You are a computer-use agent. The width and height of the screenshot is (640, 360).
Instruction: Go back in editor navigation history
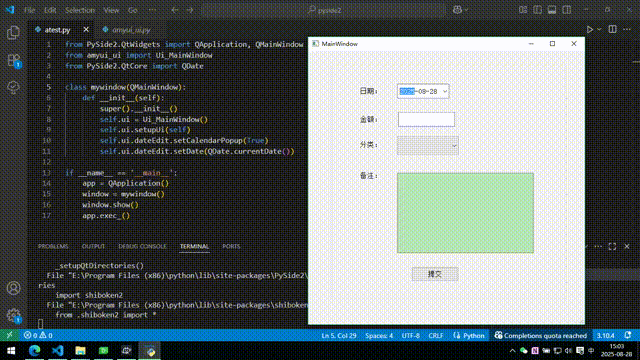(x=175, y=10)
